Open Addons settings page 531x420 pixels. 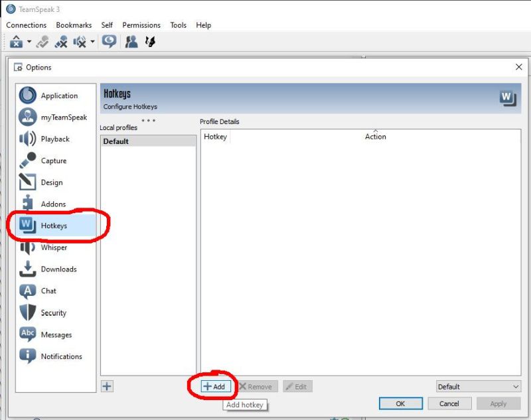[56, 204]
